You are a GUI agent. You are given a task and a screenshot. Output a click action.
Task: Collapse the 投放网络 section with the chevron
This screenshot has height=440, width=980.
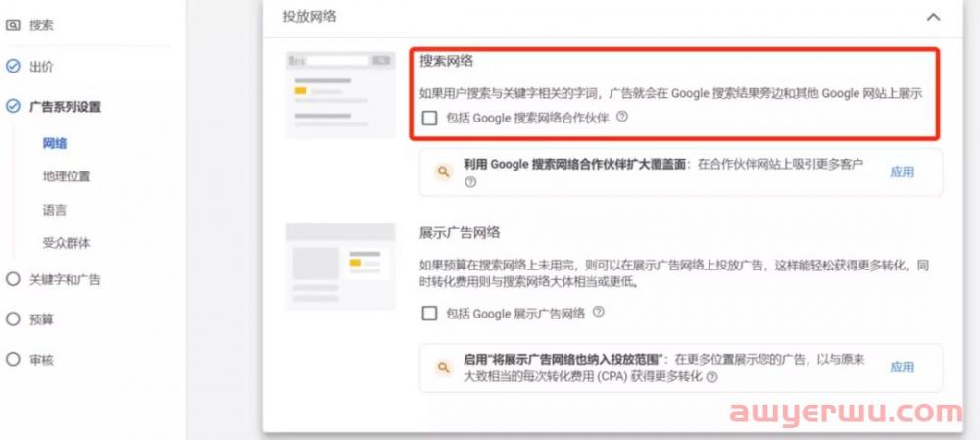pyautogui.click(x=933, y=17)
